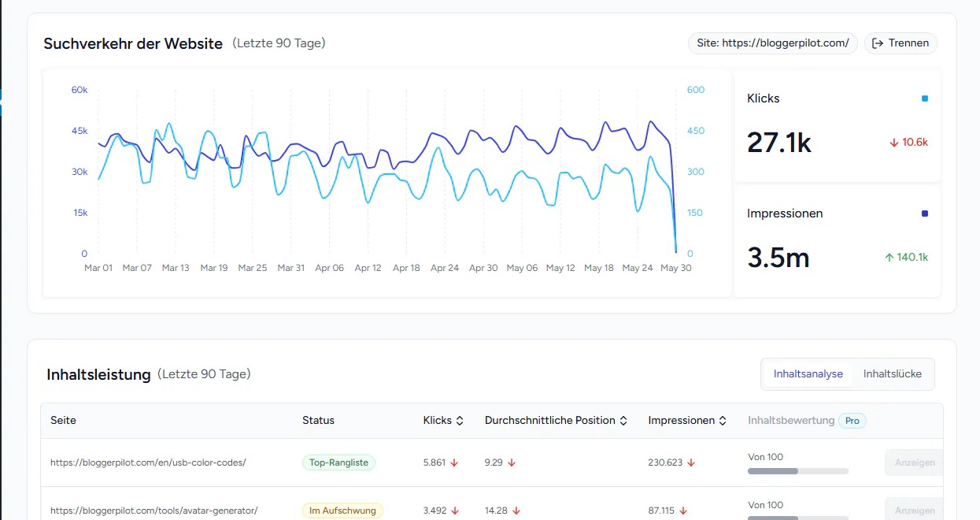Click the dark blue Impressionen legend square
The height and width of the screenshot is (520, 980).
pos(924,214)
